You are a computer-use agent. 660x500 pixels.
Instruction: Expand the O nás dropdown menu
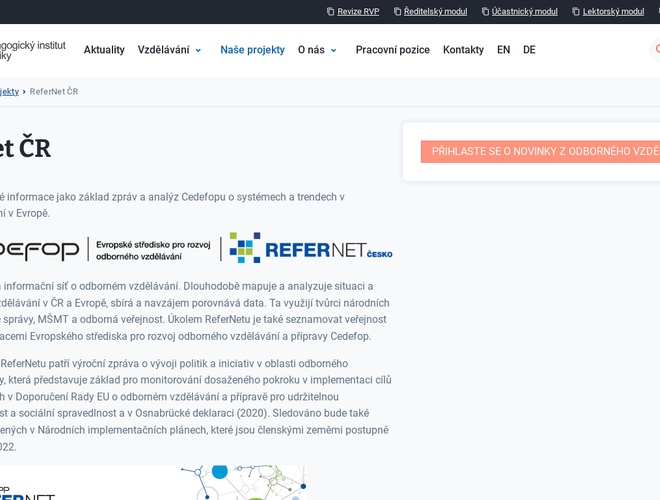317,50
